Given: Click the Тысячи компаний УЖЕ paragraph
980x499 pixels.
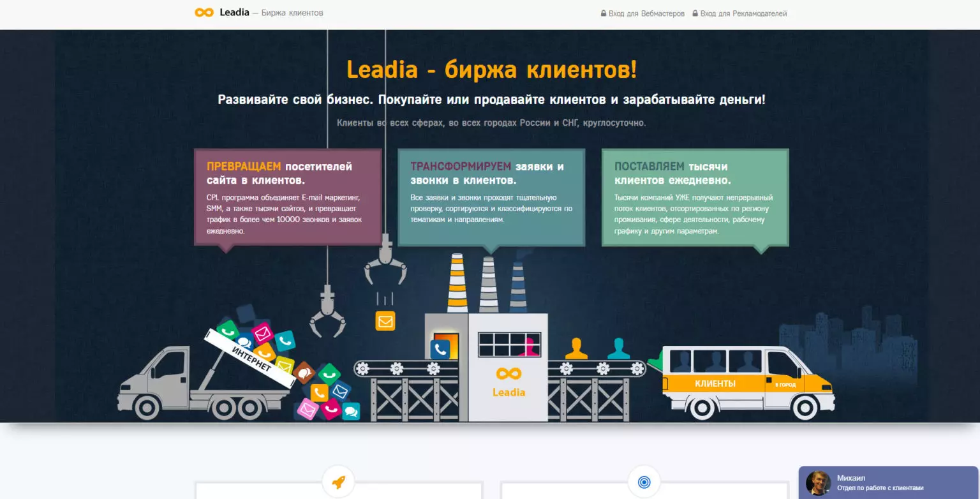Looking at the screenshot, I should 694,214.
